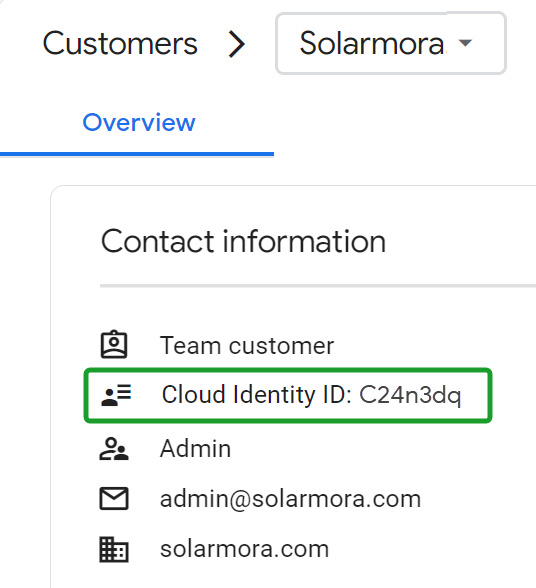Click the envelope mail icon

point(114,499)
